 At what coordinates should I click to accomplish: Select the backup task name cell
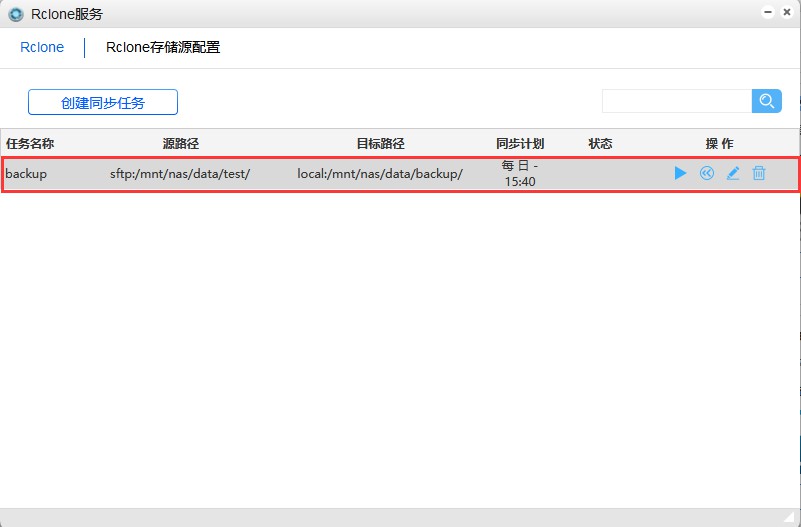27,174
